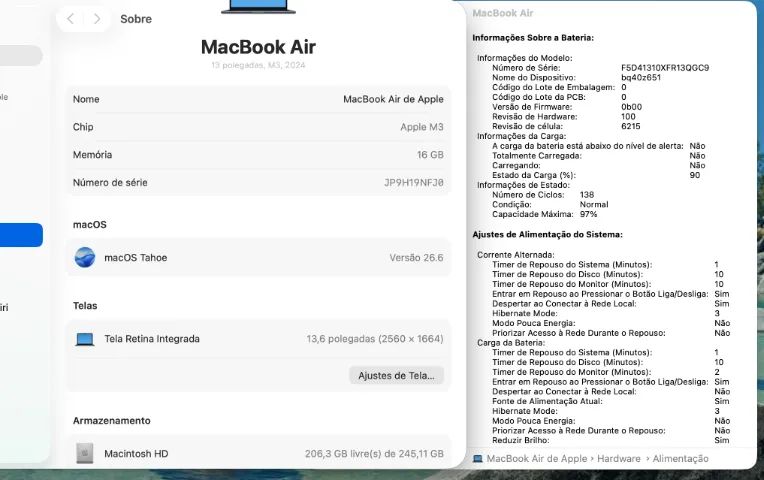Click 'MacBook Air de Apple' in path bar
Screen dimensions: 764x480
click(536, 459)
